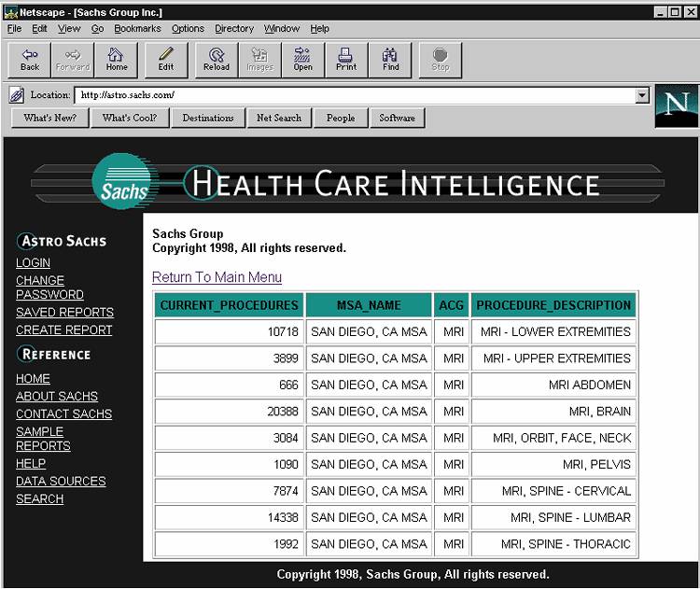Visit the SAVED REPORTS link
The width and height of the screenshot is (700, 589).
point(64,313)
